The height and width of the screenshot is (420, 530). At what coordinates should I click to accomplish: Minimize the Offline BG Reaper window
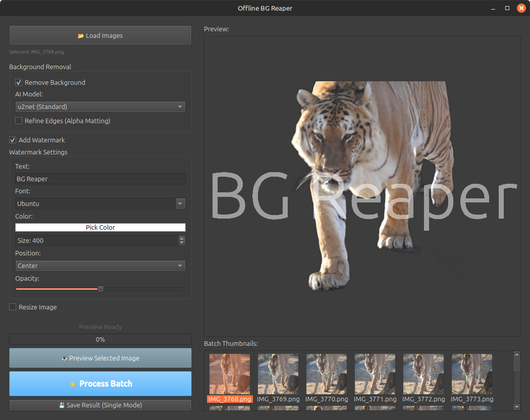493,9
